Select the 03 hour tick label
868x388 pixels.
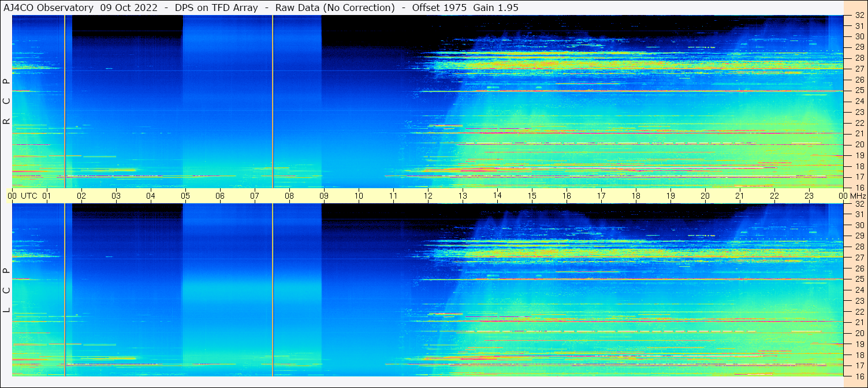(x=116, y=196)
